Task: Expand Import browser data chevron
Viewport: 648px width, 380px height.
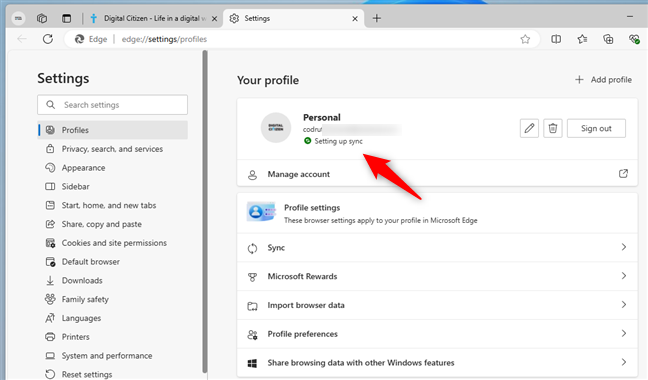Action: click(x=624, y=304)
